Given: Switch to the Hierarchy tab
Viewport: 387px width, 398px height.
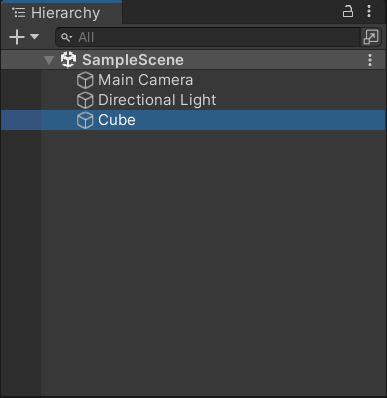Looking at the screenshot, I should tap(61, 13).
